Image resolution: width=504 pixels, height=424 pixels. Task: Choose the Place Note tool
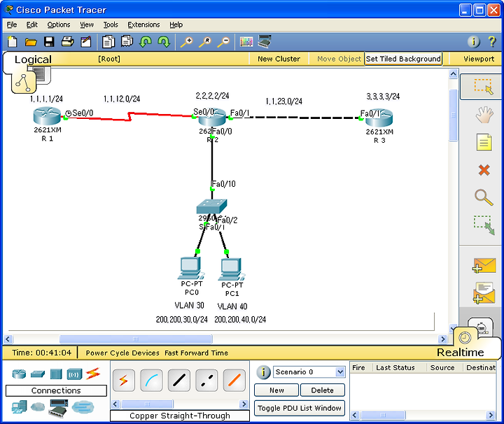coord(484,142)
